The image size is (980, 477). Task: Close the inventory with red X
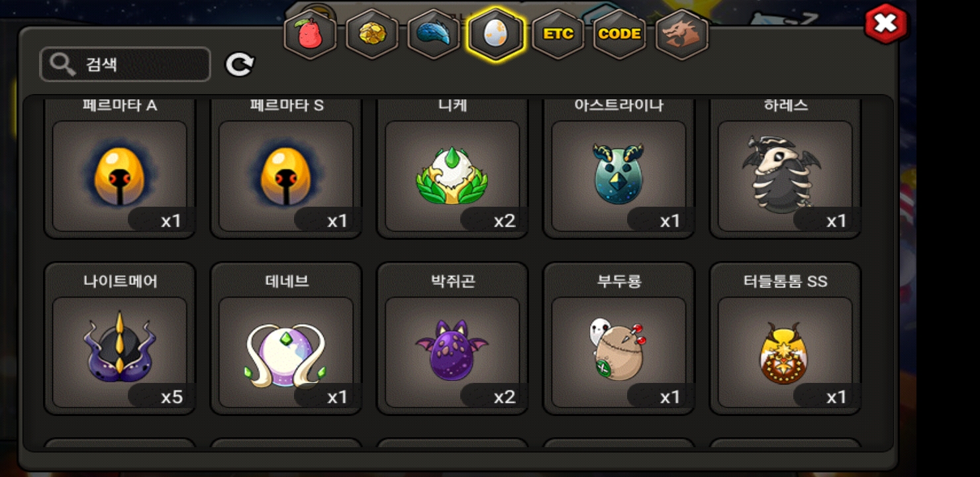pos(886,24)
